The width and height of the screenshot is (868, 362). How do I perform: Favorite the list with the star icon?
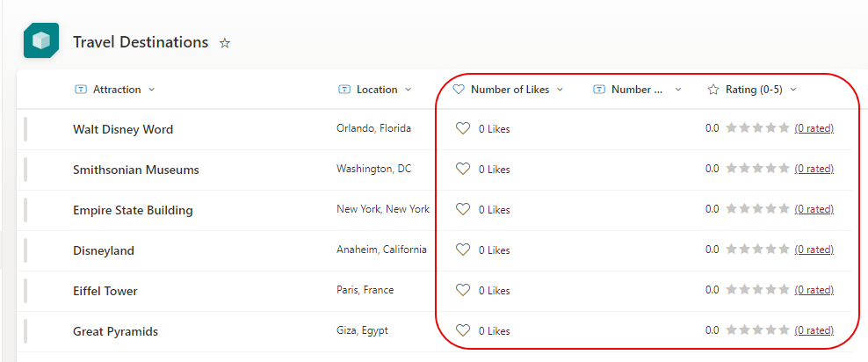coord(225,43)
